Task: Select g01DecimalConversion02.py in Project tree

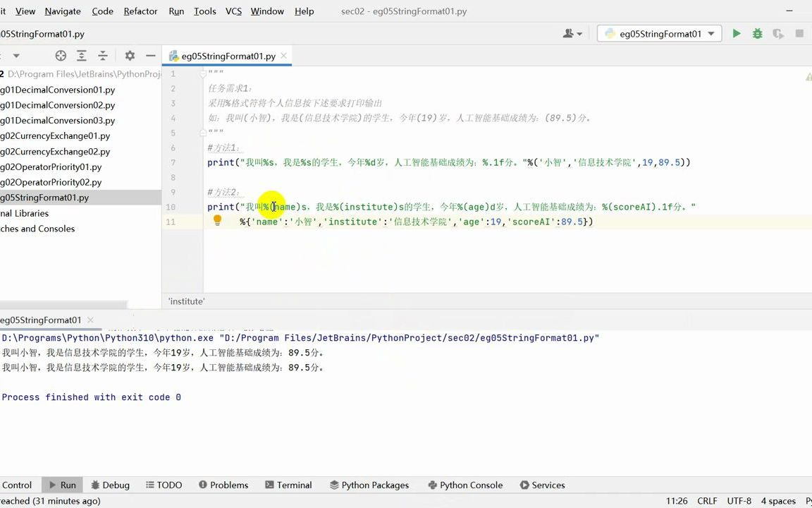Action: point(58,104)
